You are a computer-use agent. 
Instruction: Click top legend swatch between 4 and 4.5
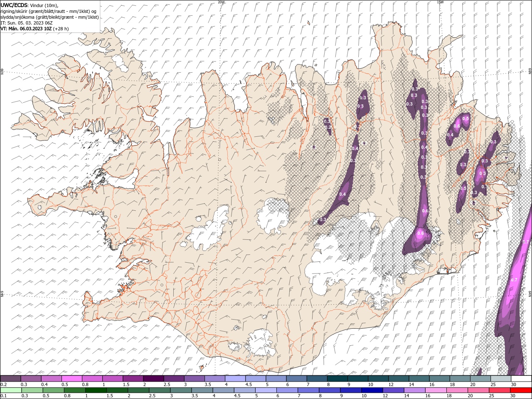[235, 379]
